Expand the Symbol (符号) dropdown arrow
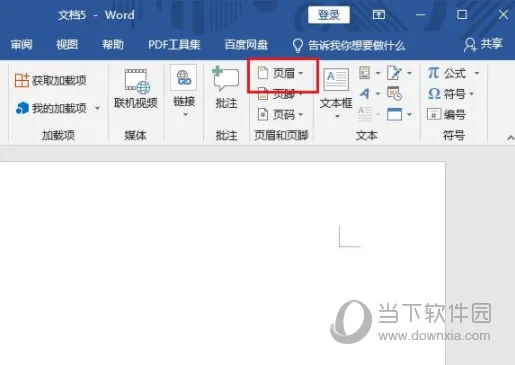The width and height of the screenshot is (515, 365). (471, 94)
